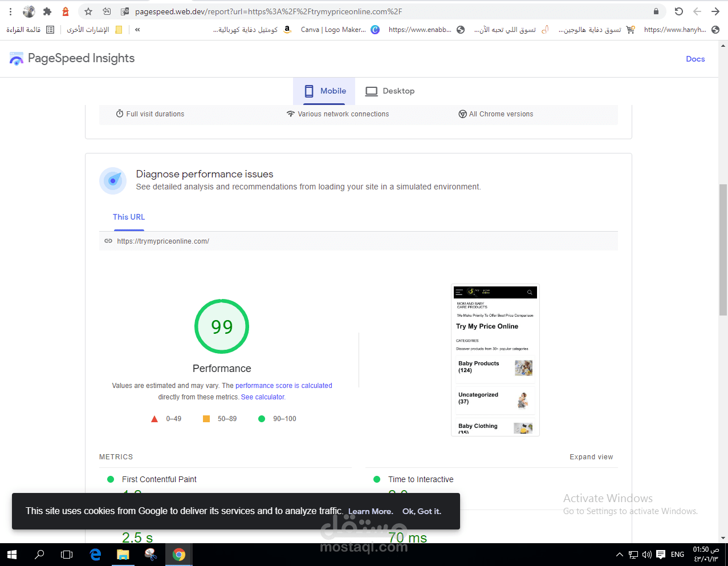728x566 pixels.
Task: Click the page vertical scrollbar thumb
Action: [x=723, y=250]
